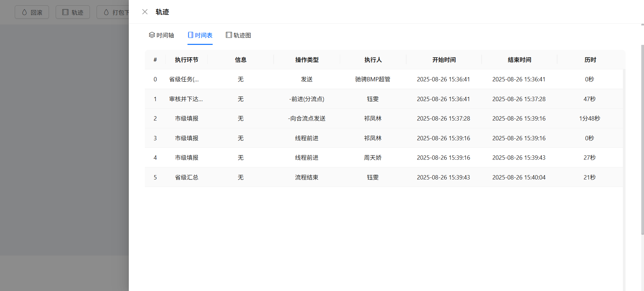This screenshot has width=644, height=291.
Task: Switch to the 时间轴 tab
Action: 161,35
